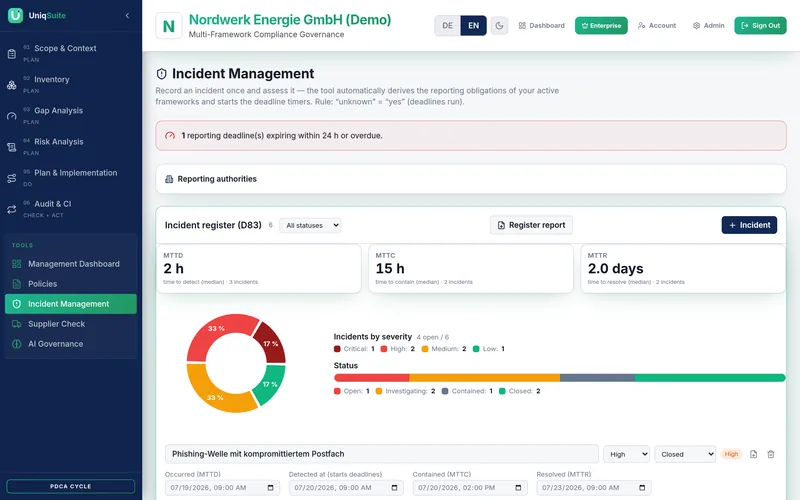The height and width of the screenshot is (500, 800).
Task: Open Account page
Action: click(657, 26)
